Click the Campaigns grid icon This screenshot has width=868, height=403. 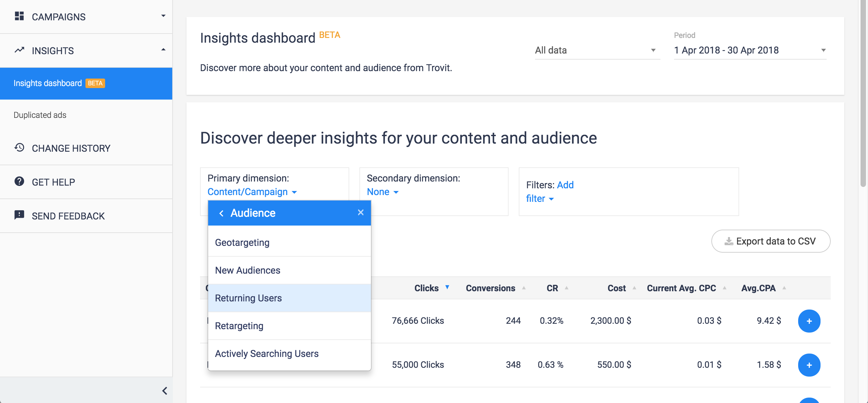[19, 16]
